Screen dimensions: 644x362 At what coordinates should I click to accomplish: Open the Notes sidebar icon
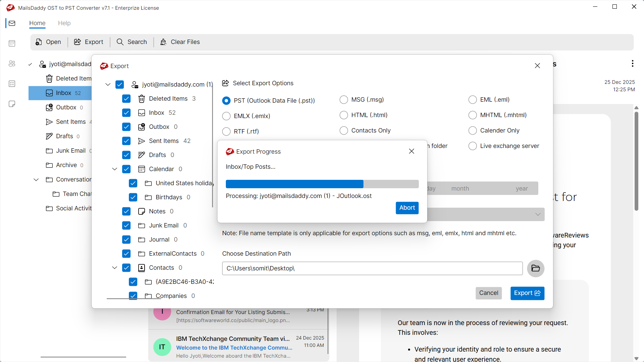click(x=12, y=104)
